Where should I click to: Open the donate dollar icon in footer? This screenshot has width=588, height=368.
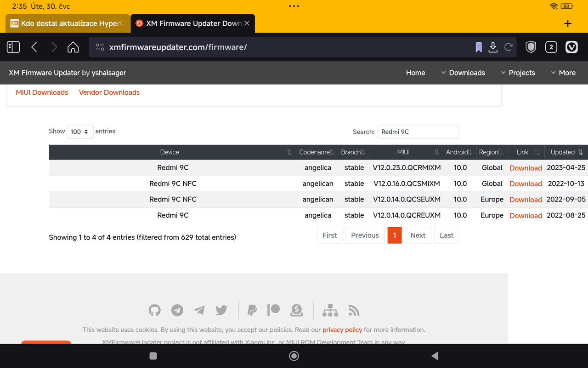pos(296,310)
